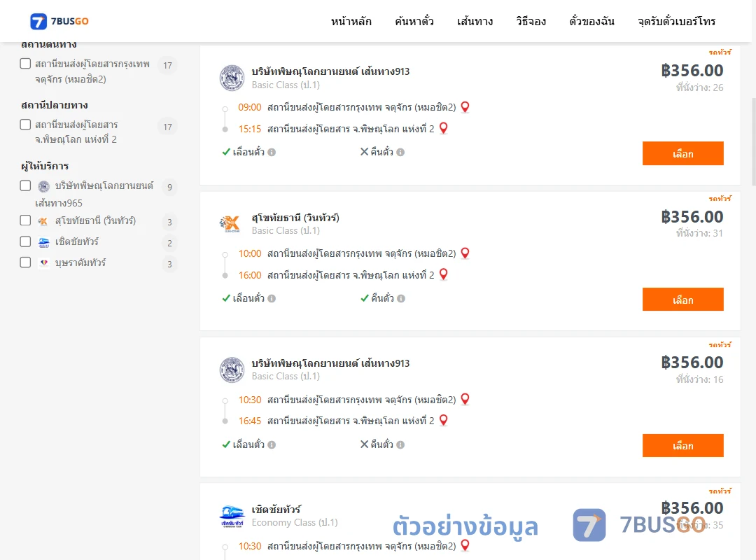756x560 pixels.
Task: Open the map pin for the 10:00 departure station
Action: (x=465, y=253)
